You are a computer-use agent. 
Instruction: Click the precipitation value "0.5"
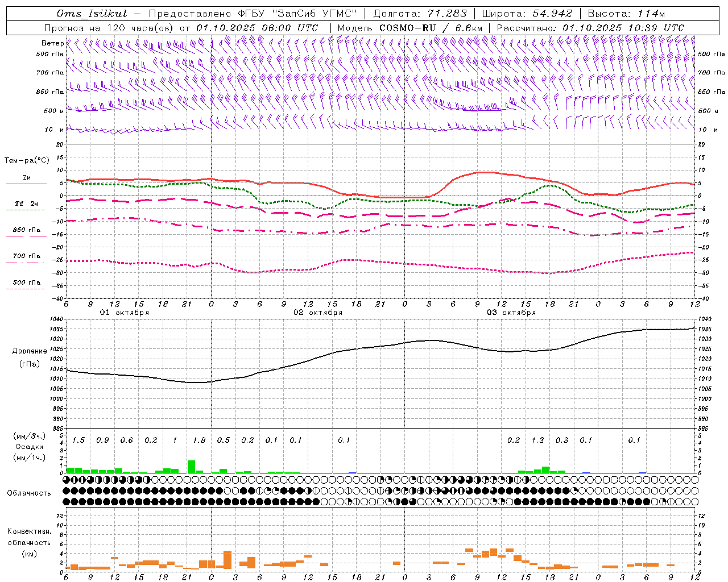[x=224, y=440]
